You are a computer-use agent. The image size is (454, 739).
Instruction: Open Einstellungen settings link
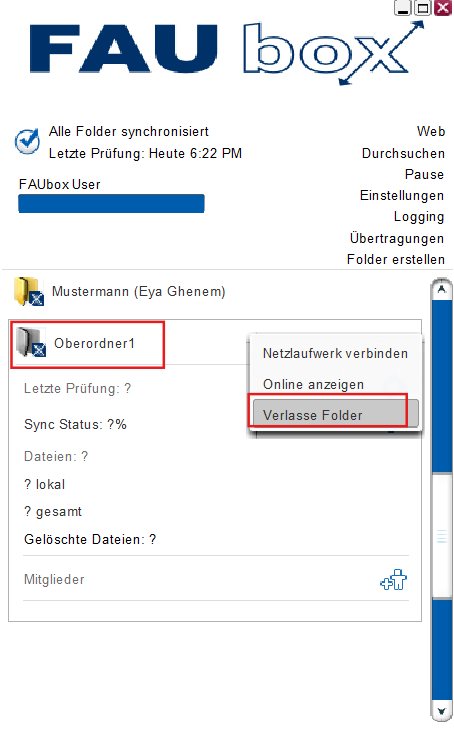tap(402, 196)
